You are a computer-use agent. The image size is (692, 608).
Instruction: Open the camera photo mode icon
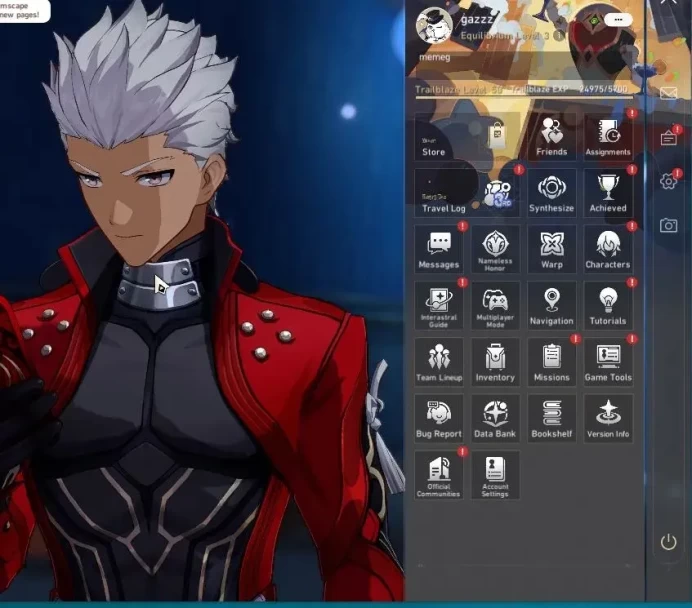point(668,225)
